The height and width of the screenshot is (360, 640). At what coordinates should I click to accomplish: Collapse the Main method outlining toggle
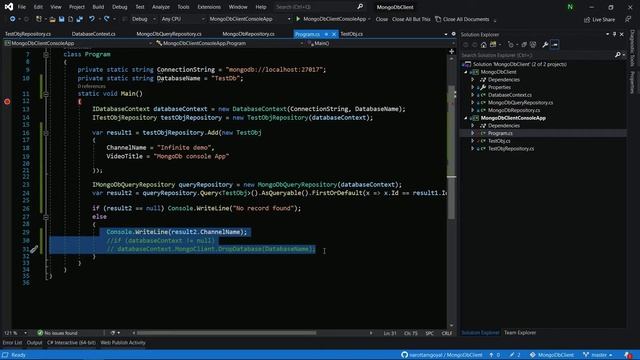pyautogui.click(x=46, y=94)
